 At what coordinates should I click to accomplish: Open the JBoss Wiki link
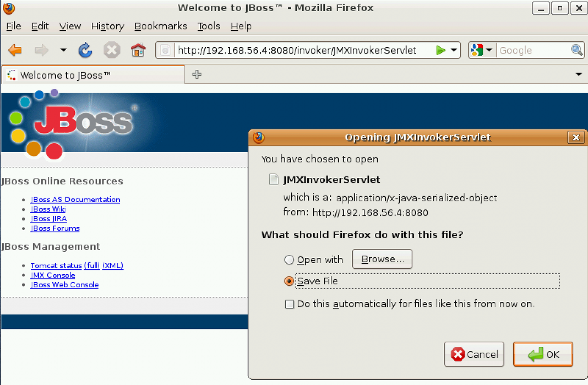coord(48,209)
